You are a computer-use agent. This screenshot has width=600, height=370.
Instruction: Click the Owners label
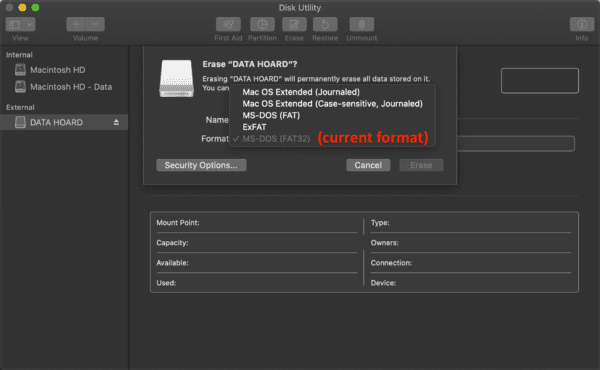tap(385, 243)
